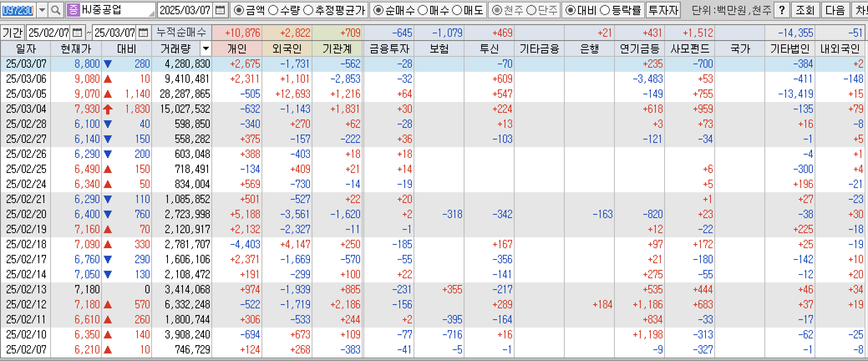This screenshot has height=361, width=868.
Task: Click the 기간 period button
Action: [13, 33]
